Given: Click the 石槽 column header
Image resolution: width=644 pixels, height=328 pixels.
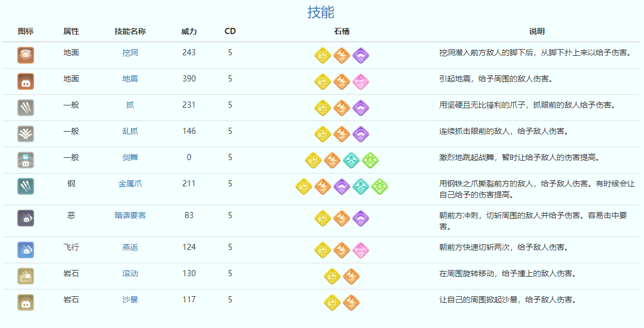Looking at the screenshot, I should coord(342,31).
